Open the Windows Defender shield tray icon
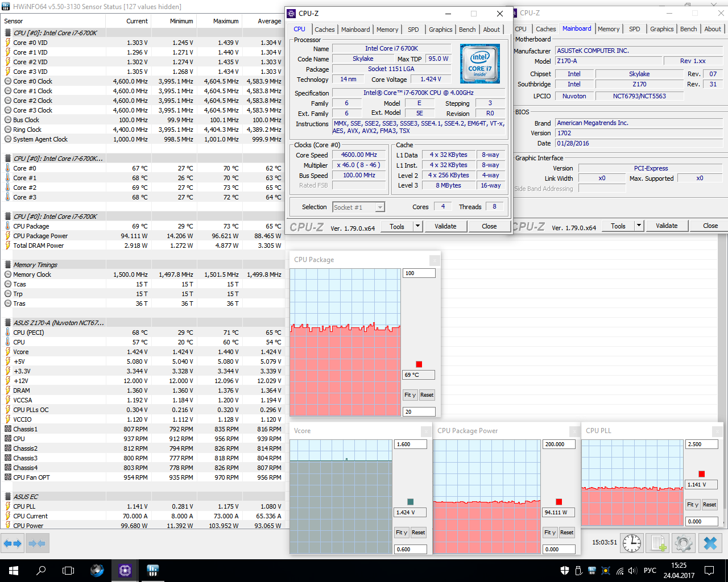The image size is (728, 582). (x=565, y=570)
